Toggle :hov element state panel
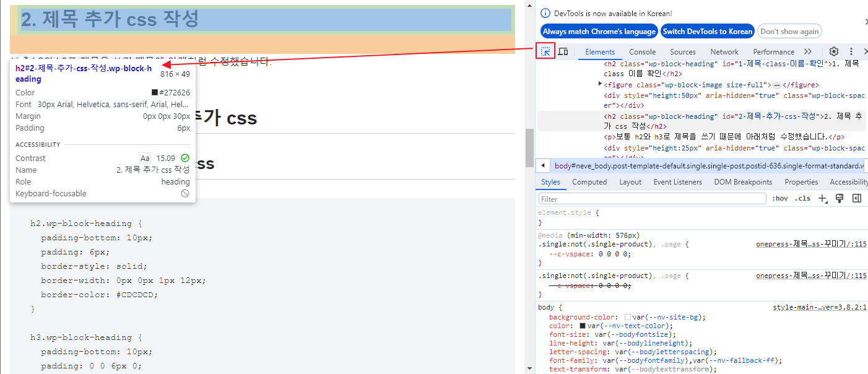868x374 pixels. (x=780, y=199)
